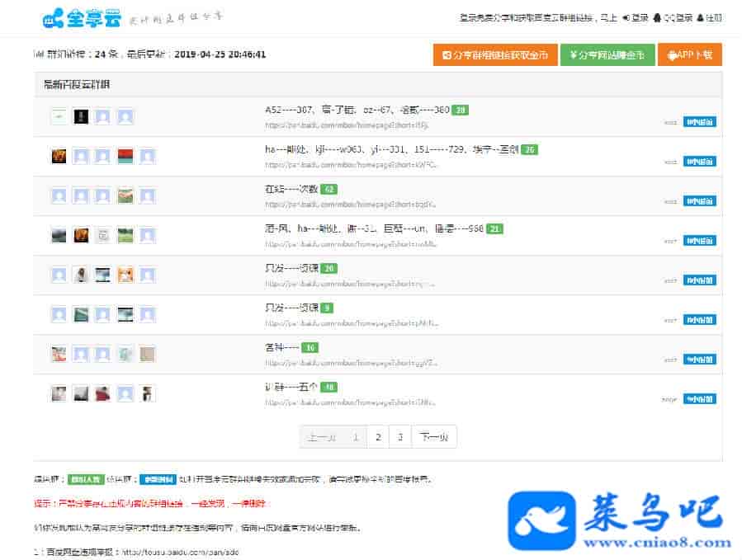Click the red-green avatar in second row
Screen dimensions: 742x560
(x=125, y=156)
